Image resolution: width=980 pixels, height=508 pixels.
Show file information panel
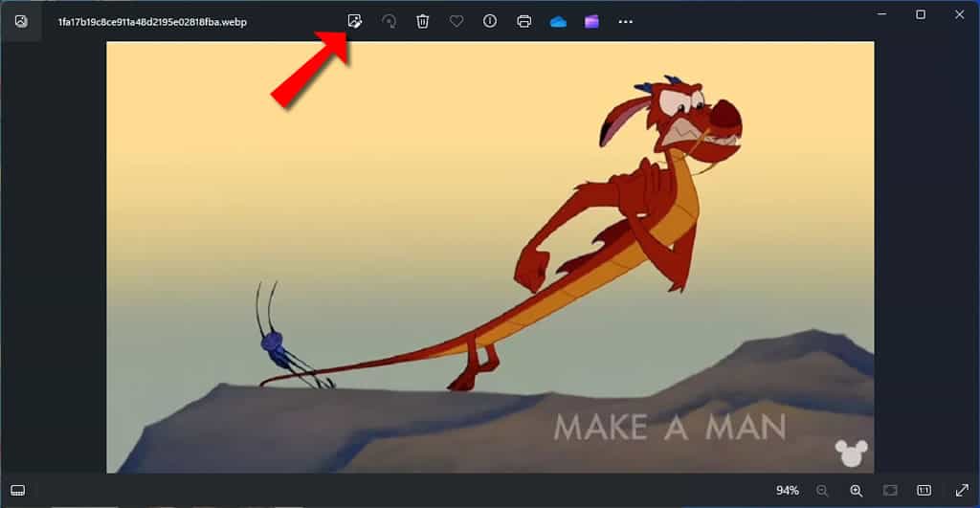tap(490, 21)
